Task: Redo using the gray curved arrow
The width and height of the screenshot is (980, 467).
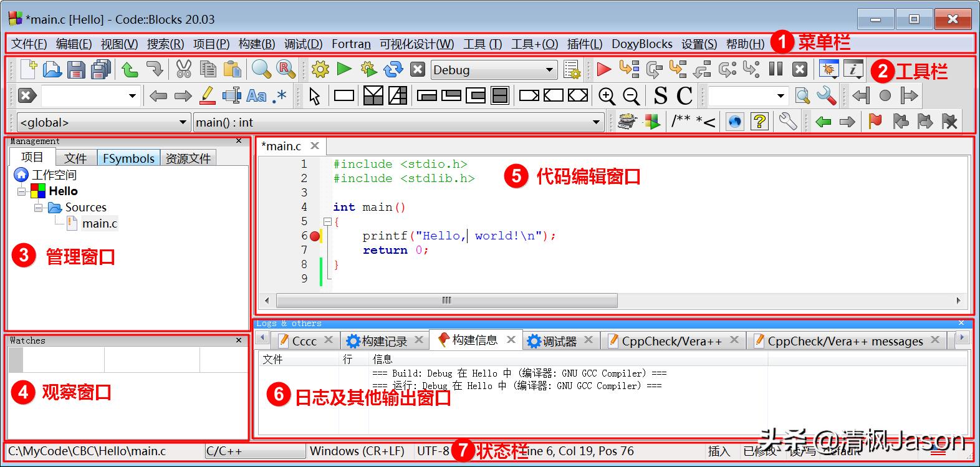Action: [154, 69]
